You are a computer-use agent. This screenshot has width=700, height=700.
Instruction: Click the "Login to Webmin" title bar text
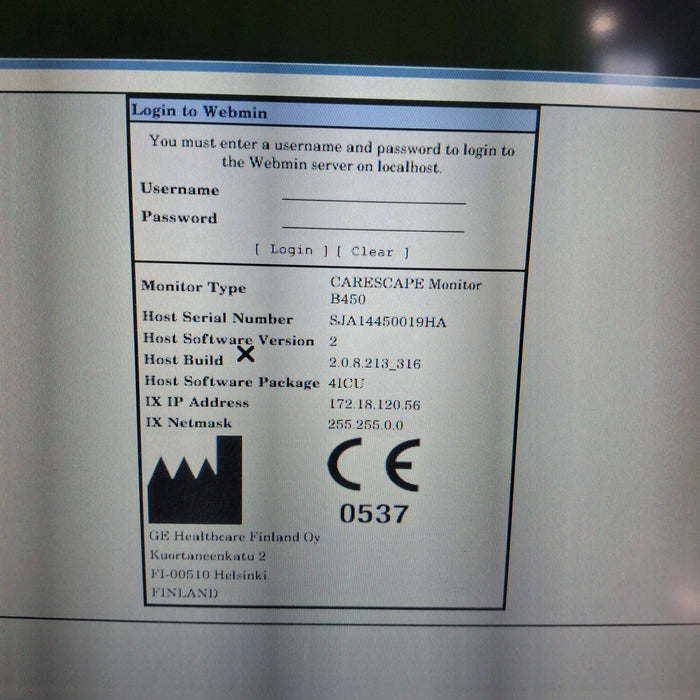pos(199,111)
